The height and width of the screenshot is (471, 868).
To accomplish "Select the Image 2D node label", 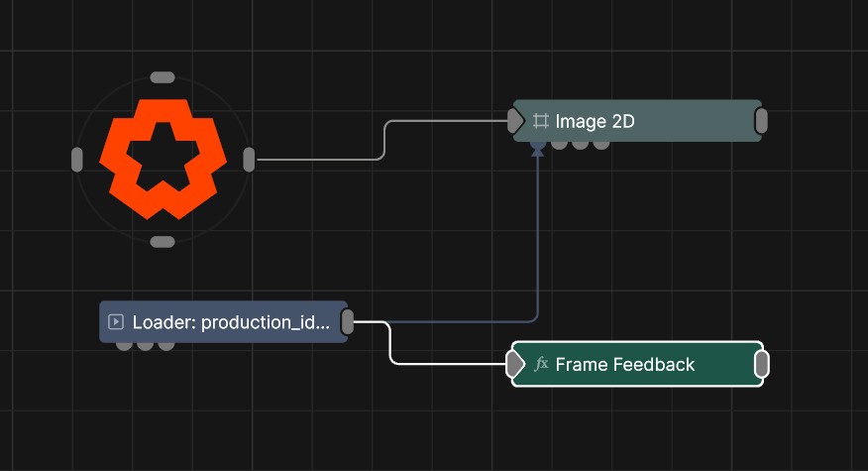I will pyautogui.click(x=595, y=121).
